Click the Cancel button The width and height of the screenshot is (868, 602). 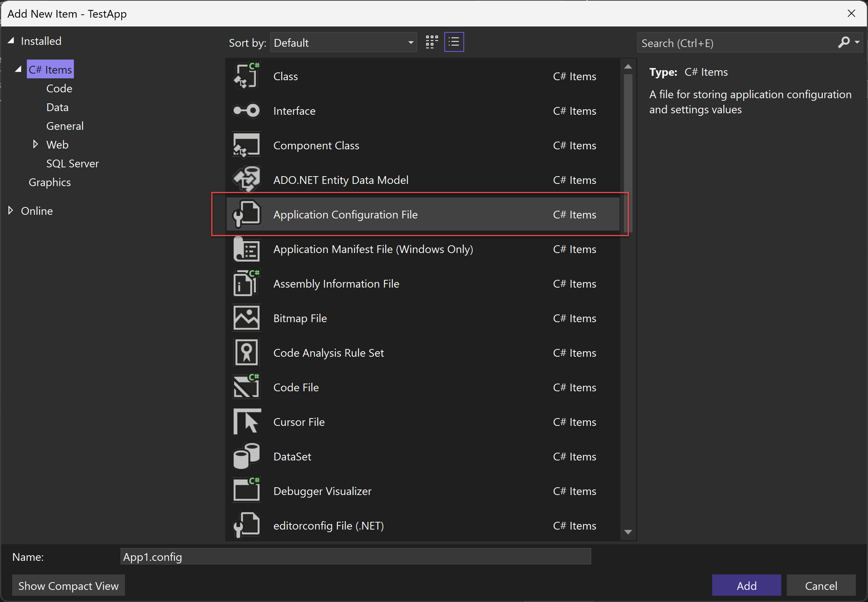click(821, 585)
